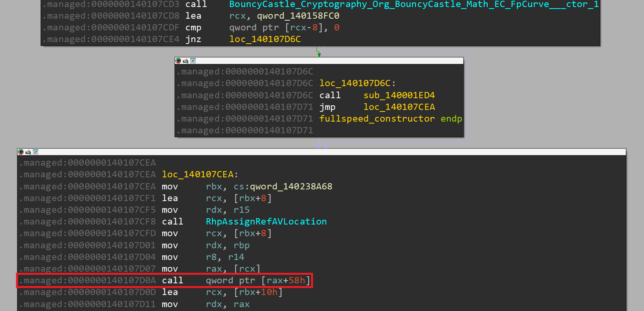Select 'qword ptr [rax+58h]' call operand
This screenshot has width=644, height=311.
258,281
